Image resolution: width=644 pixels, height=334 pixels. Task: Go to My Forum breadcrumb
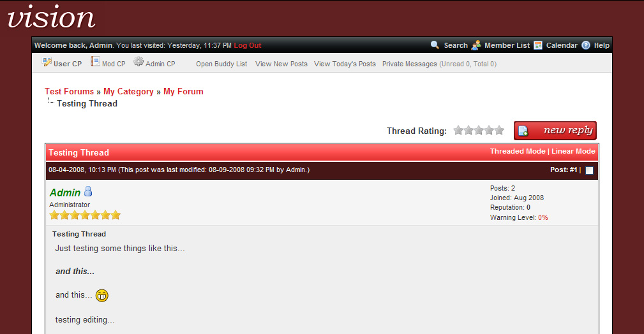click(x=183, y=92)
